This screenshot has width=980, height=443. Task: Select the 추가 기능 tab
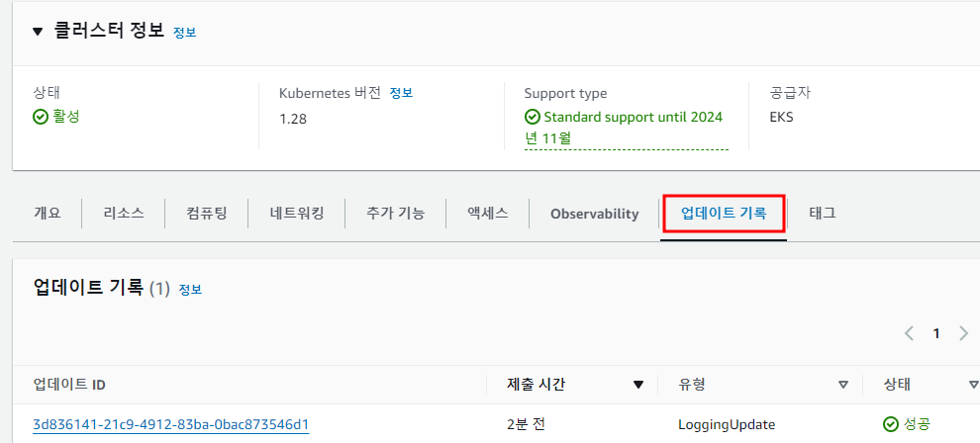(396, 214)
